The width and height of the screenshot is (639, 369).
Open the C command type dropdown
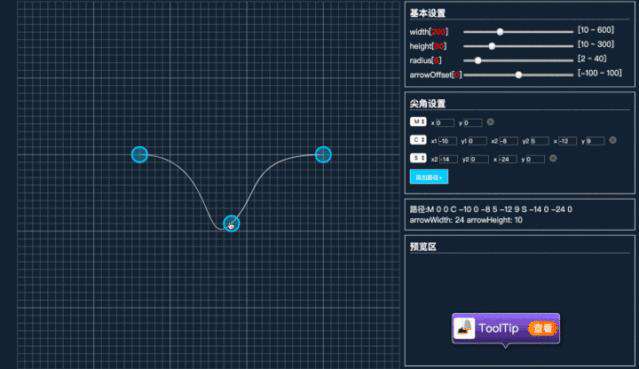[418, 140]
